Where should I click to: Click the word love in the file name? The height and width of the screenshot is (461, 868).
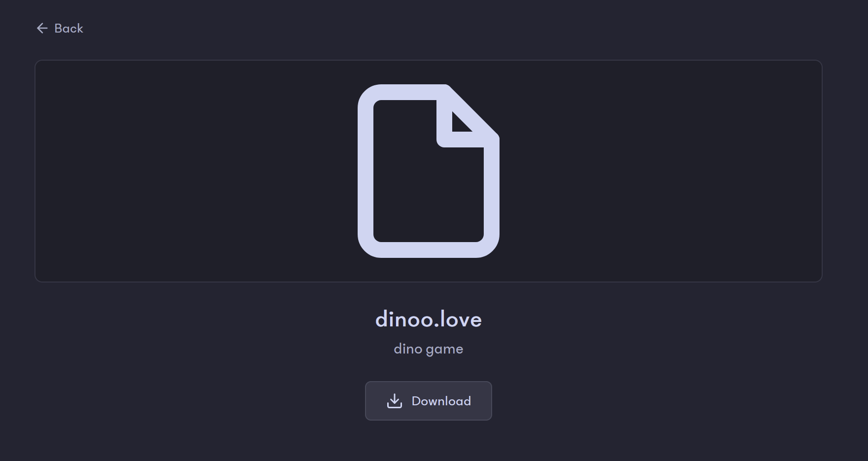coord(461,319)
